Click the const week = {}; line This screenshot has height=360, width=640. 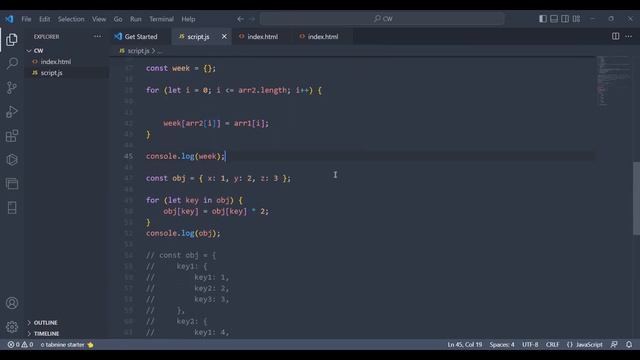coord(180,68)
